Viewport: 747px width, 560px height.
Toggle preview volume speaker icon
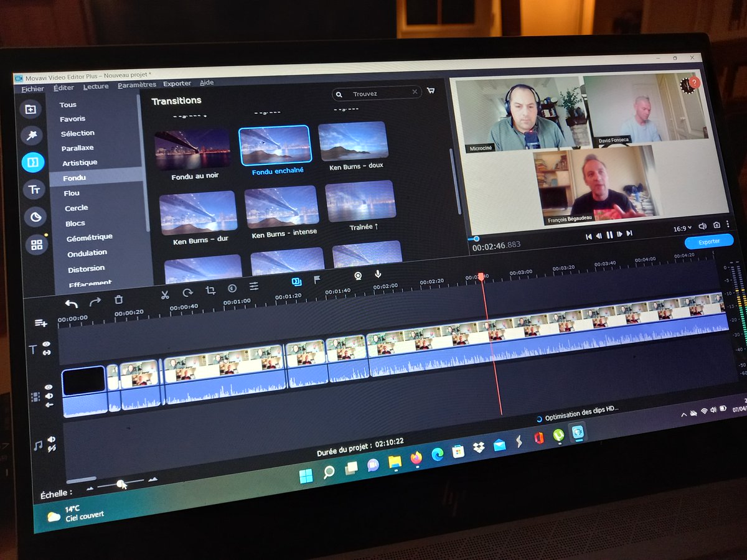tap(703, 226)
